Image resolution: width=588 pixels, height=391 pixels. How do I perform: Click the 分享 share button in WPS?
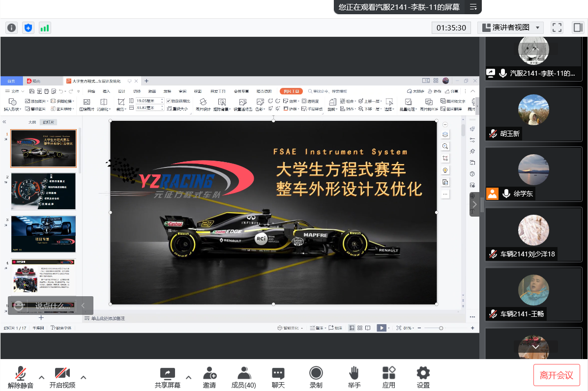point(451,91)
